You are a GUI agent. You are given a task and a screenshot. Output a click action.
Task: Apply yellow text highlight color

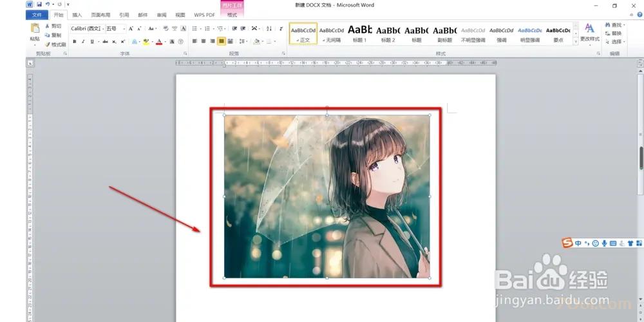click(x=146, y=41)
